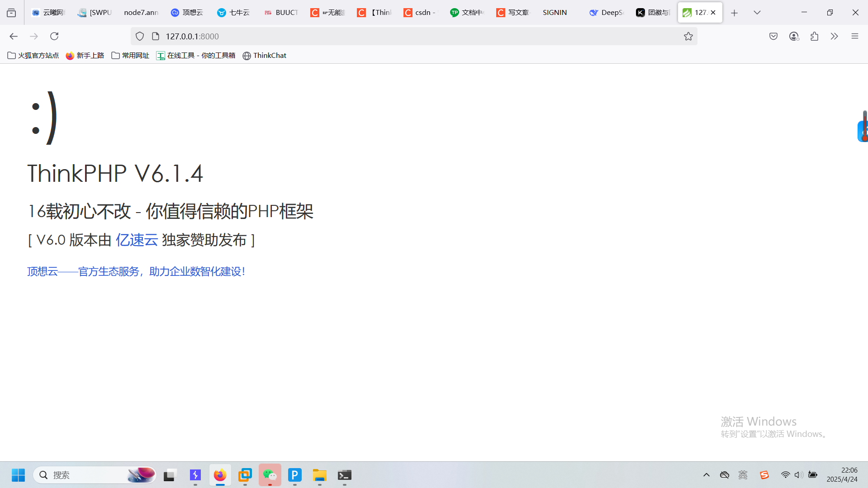Click the taskbar 搜索 search box

(x=94, y=475)
